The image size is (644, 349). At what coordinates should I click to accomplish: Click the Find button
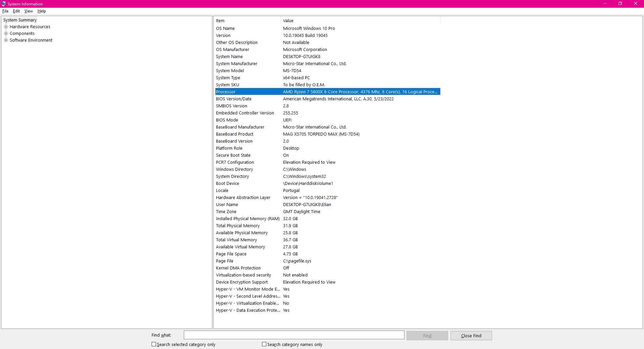427,336
